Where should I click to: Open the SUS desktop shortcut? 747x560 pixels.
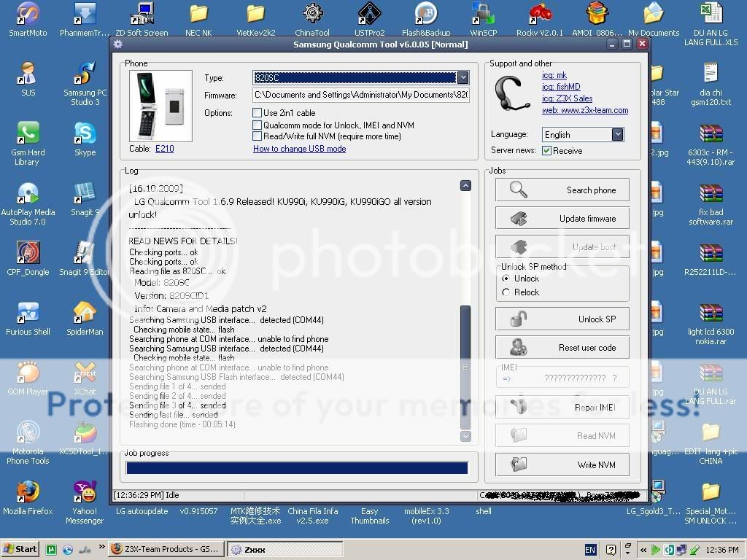tap(28, 79)
